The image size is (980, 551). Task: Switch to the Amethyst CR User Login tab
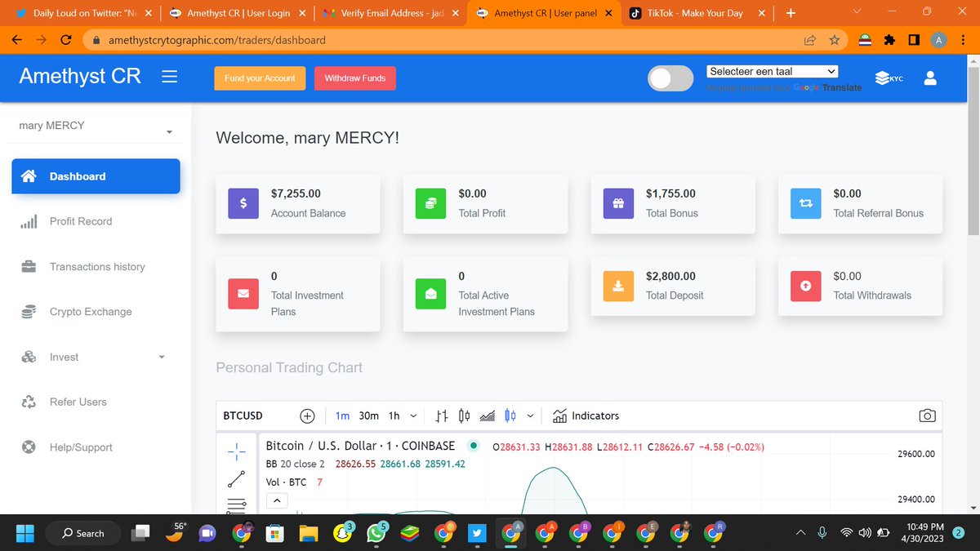[x=236, y=13]
